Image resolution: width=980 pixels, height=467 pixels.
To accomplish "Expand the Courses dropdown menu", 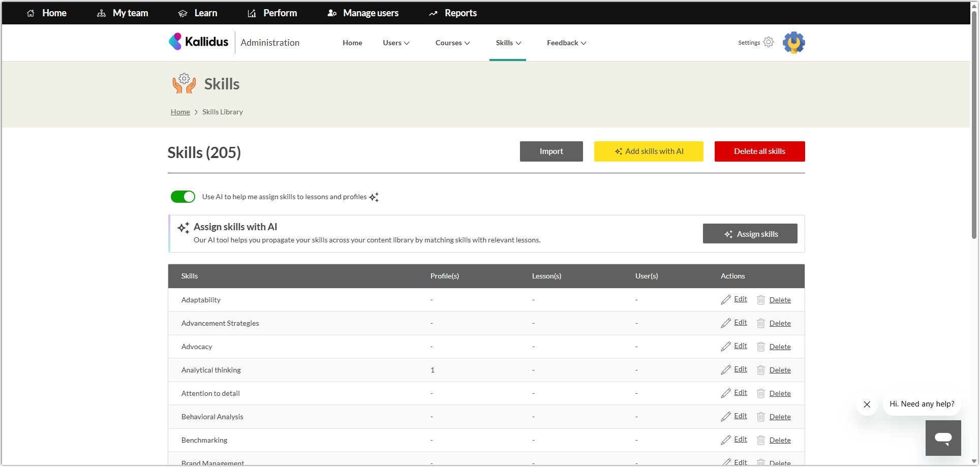I will pos(452,43).
